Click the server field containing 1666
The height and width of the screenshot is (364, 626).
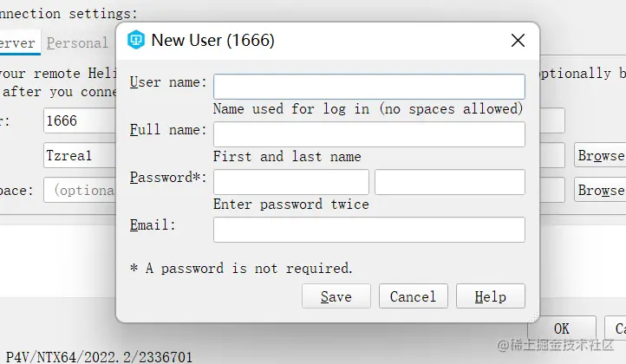78,120
